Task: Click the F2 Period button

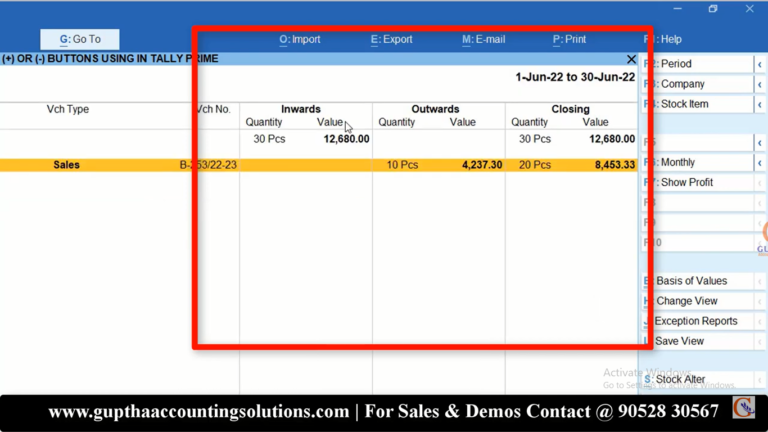Action: pos(697,64)
